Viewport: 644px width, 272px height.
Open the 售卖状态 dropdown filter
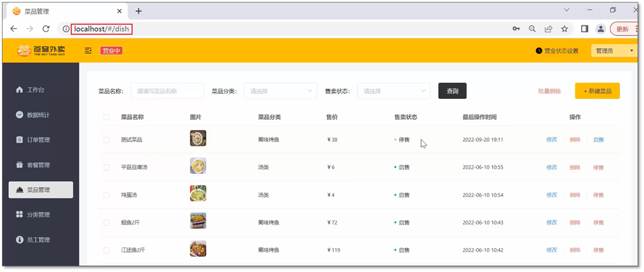394,91
